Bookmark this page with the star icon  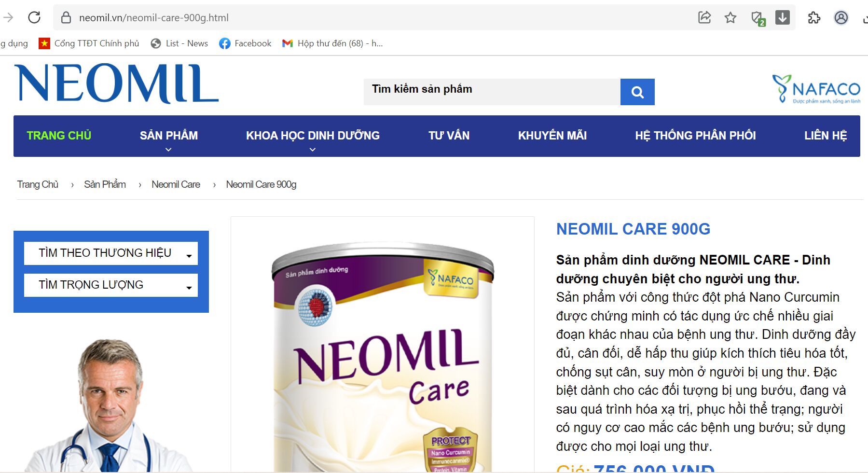[x=730, y=18]
